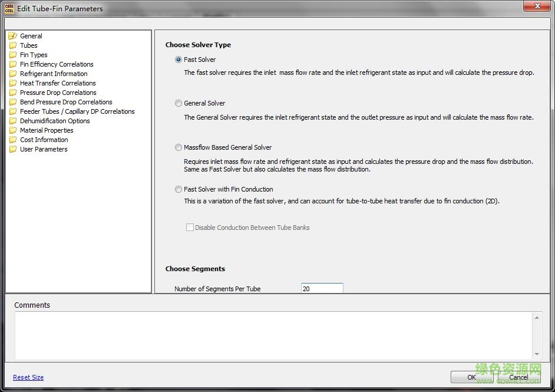Click the Comments scrollbar up arrow
This screenshot has height=392, width=555.
tap(537, 318)
